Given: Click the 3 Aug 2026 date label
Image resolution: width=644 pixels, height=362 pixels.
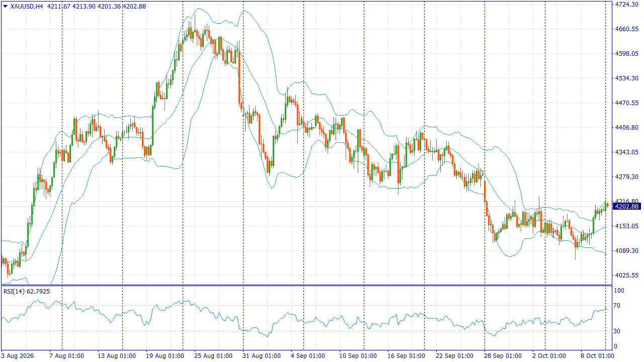Looking at the screenshot, I should pos(17,356).
